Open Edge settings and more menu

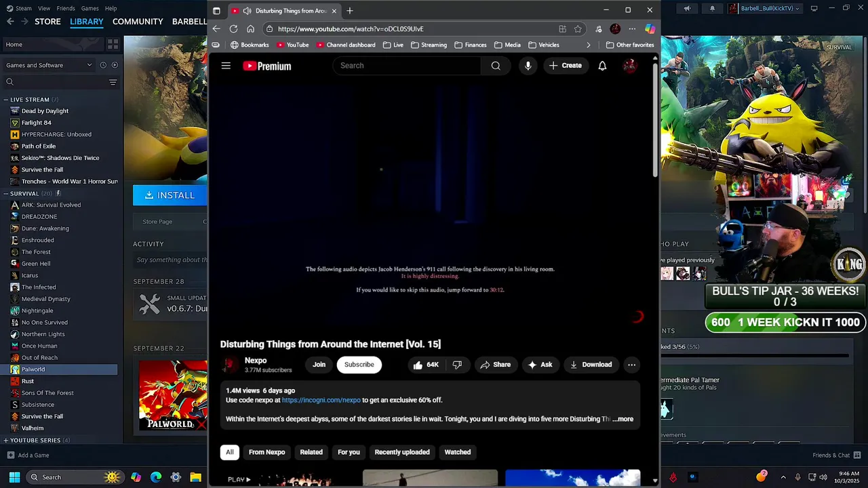(x=632, y=29)
